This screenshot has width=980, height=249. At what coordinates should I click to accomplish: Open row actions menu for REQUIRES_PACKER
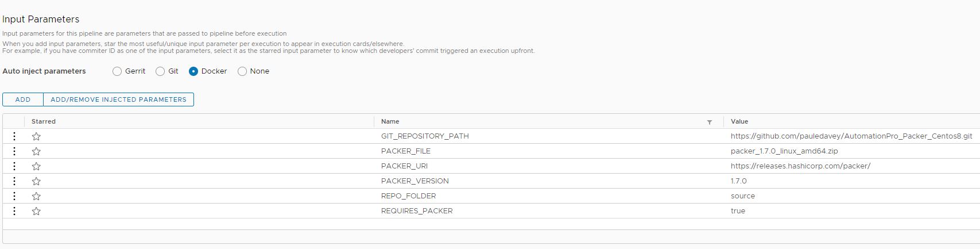pos(14,211)
